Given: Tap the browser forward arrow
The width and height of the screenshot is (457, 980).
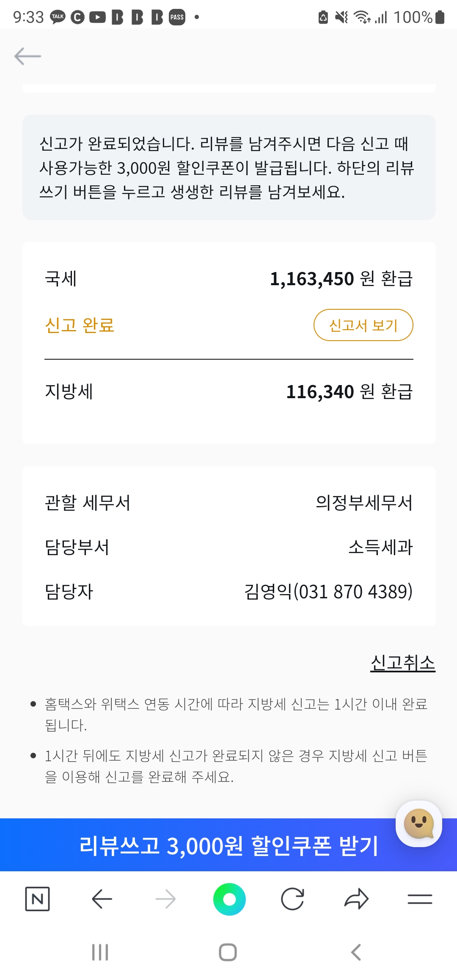Looking at the screenshot, I should [x=165, y=899].
